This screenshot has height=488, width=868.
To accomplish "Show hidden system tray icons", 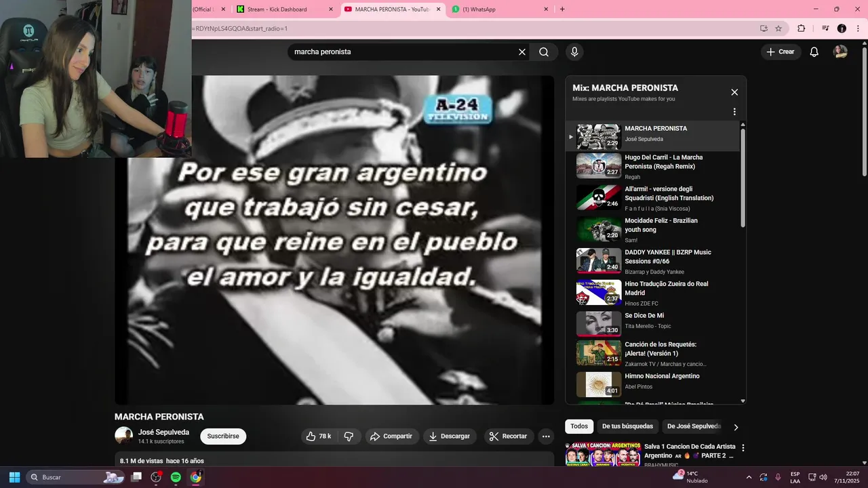I will point(749,477).
